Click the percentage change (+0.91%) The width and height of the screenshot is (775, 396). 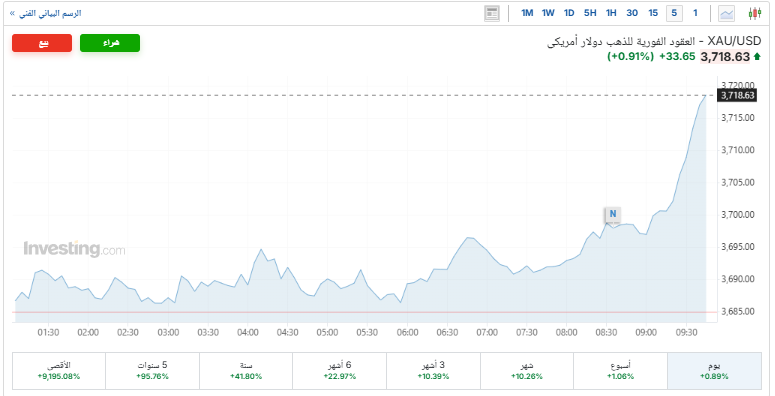[x=631, y=57]
